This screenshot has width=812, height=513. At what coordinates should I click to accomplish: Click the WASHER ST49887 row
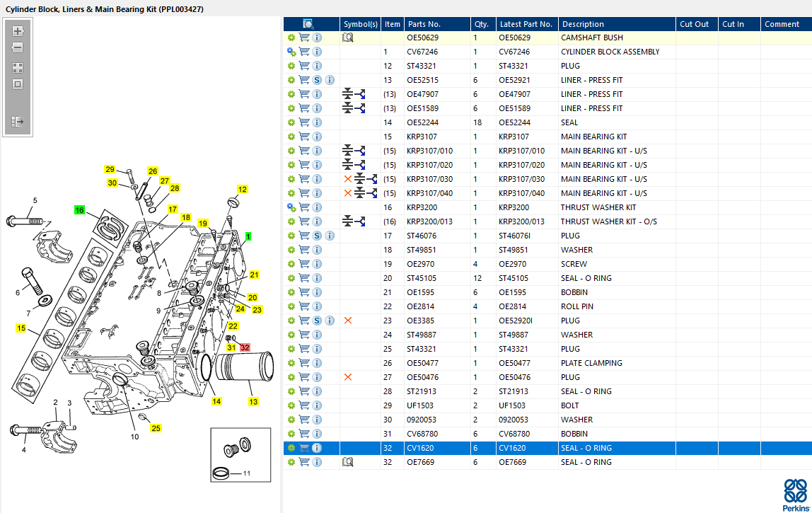point(547,335)
